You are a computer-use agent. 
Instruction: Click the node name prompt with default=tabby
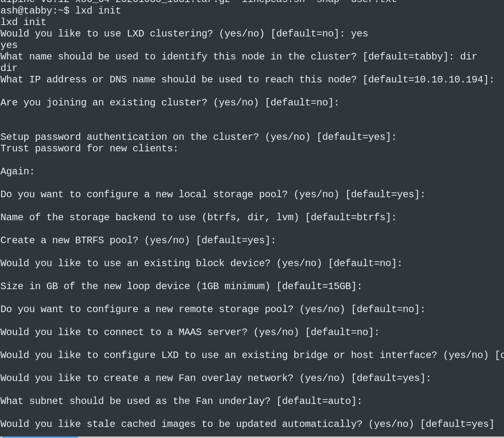(238, 56)
